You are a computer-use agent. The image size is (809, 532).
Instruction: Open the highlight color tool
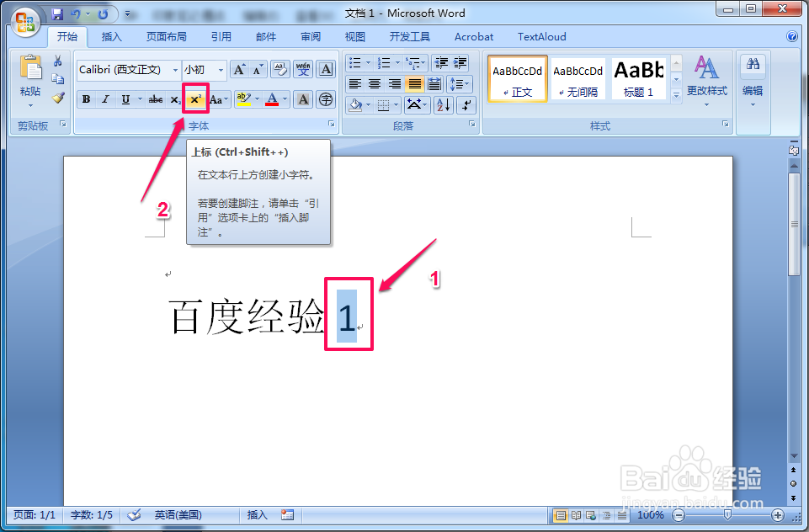coord(242,98)
